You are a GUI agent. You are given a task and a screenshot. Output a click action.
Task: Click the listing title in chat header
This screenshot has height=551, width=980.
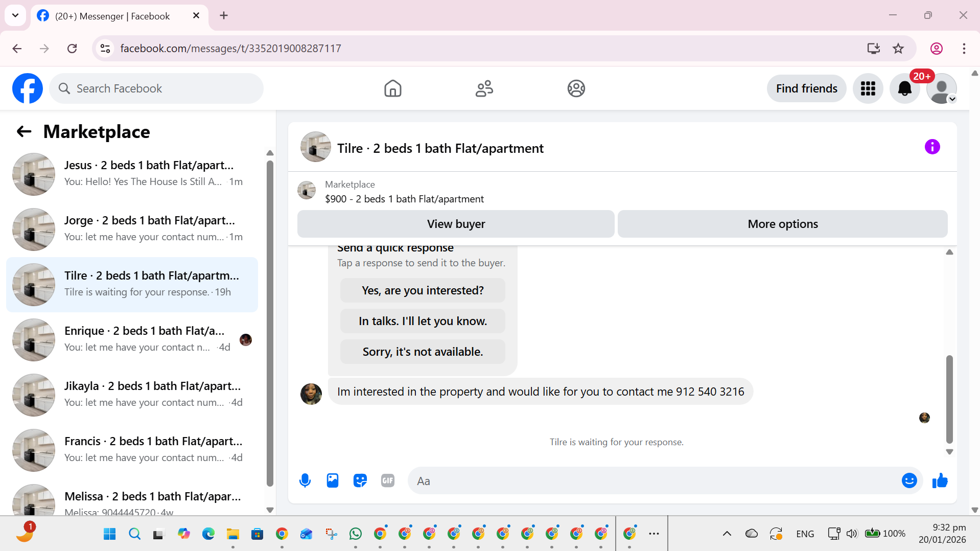point(440,148)
